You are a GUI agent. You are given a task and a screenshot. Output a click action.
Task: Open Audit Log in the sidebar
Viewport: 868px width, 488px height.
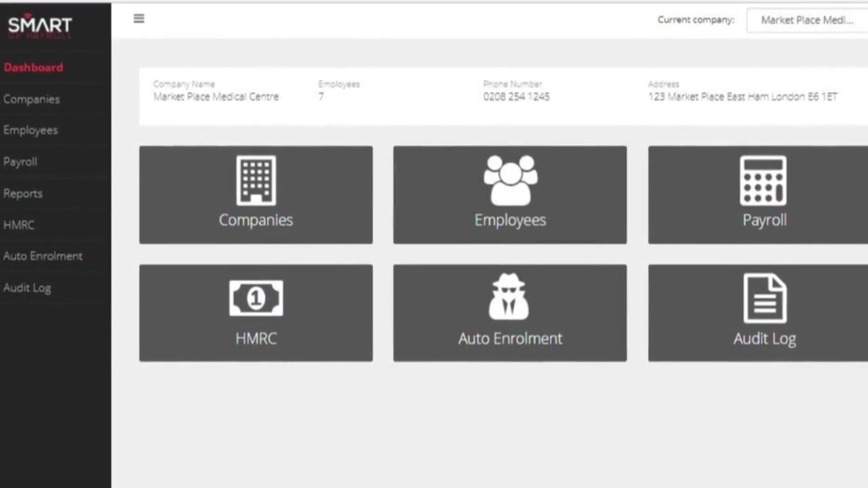[x=27, y=288]
